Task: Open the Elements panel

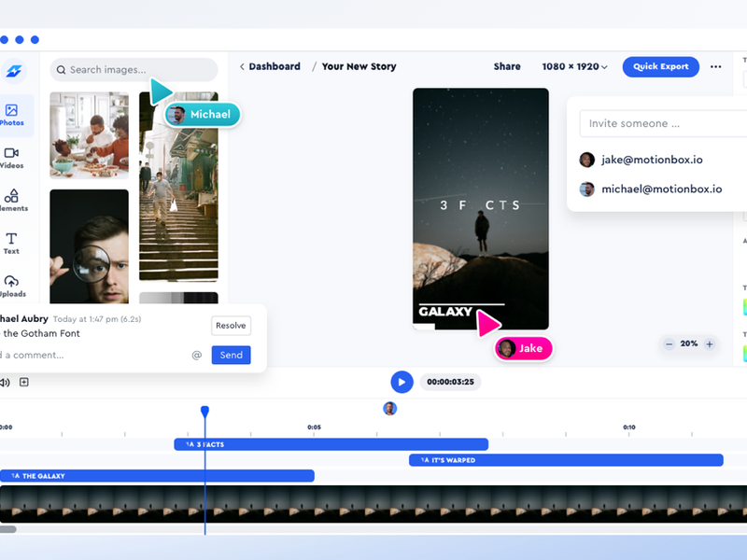Action: click(12, 199)
